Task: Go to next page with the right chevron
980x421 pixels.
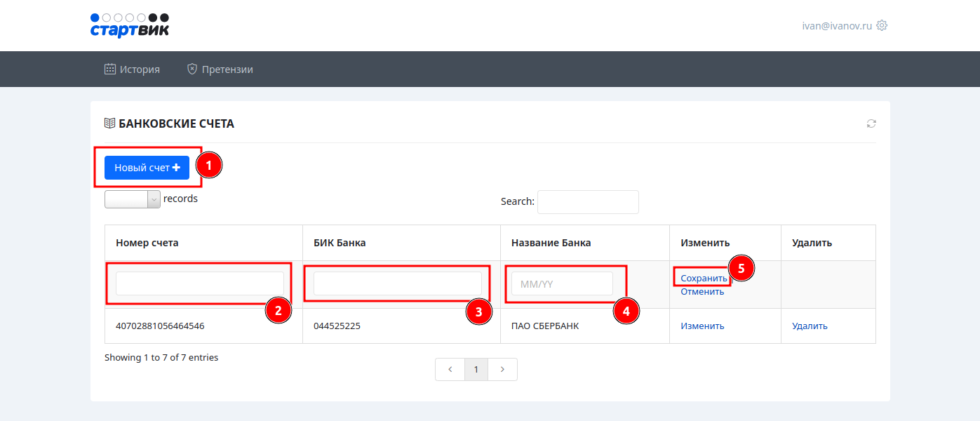Action: pos(502,369)
